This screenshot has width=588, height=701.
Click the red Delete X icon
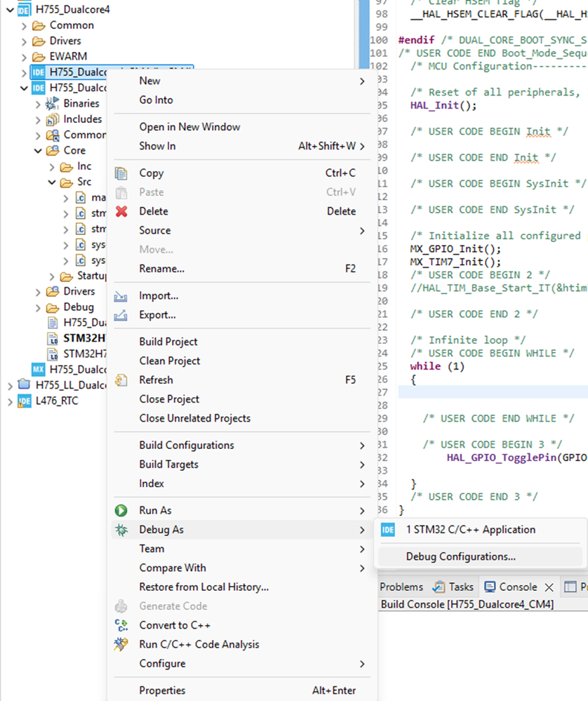tap(121, 211)
